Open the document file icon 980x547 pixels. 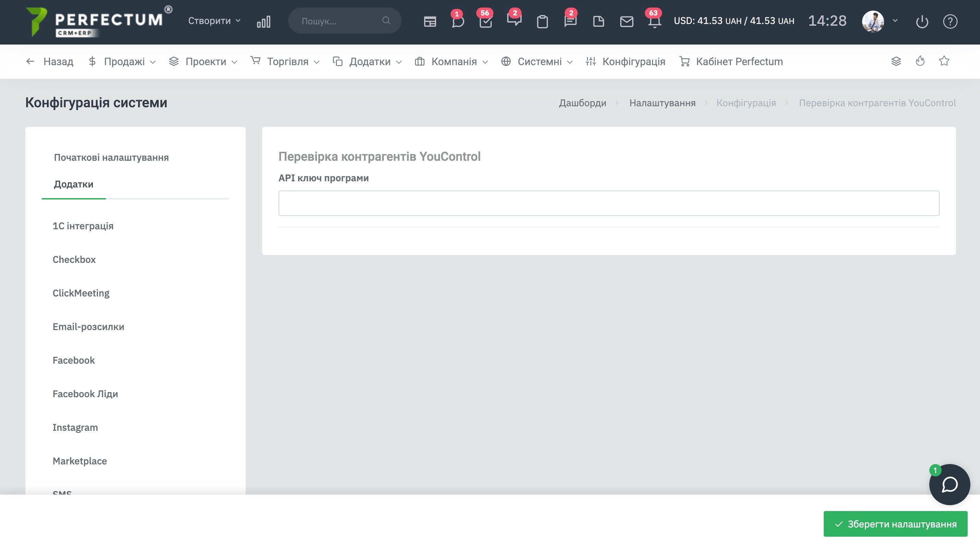(x=598, y=21)
